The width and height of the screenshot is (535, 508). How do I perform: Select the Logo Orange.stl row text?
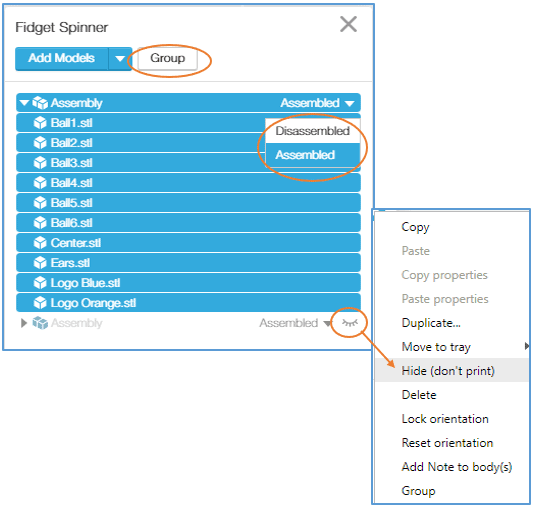point(93,303)
